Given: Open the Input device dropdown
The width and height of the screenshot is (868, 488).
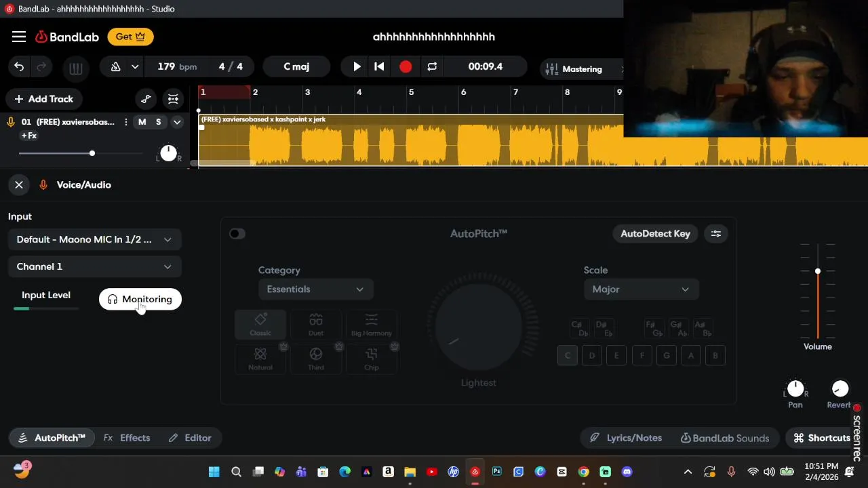Looking at the screenshot, I should point(94,239).
